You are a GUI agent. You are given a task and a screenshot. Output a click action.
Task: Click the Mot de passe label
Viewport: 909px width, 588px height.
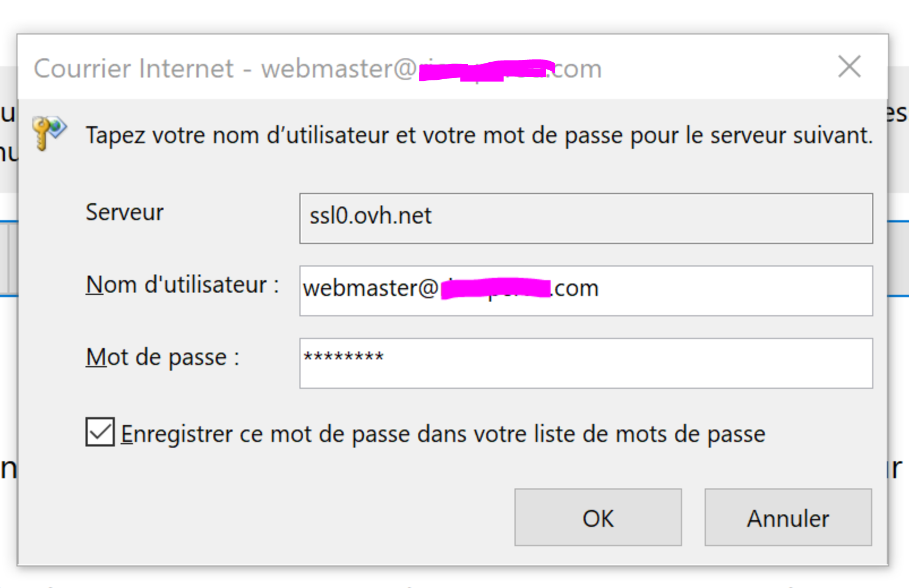tap(162, 358)
